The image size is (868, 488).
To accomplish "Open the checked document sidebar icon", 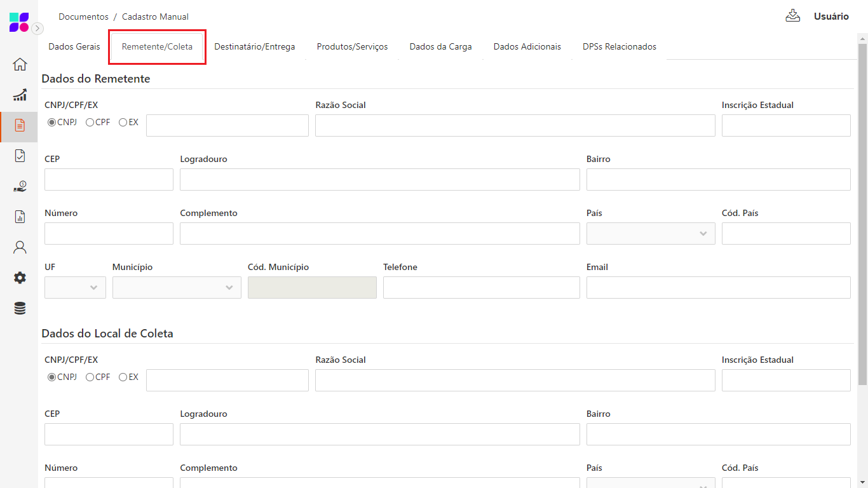I will point(20,156).
